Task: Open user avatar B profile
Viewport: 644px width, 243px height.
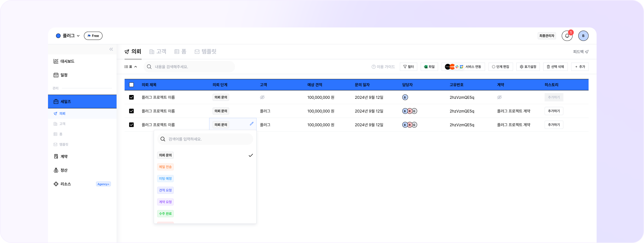Action: 583,36
